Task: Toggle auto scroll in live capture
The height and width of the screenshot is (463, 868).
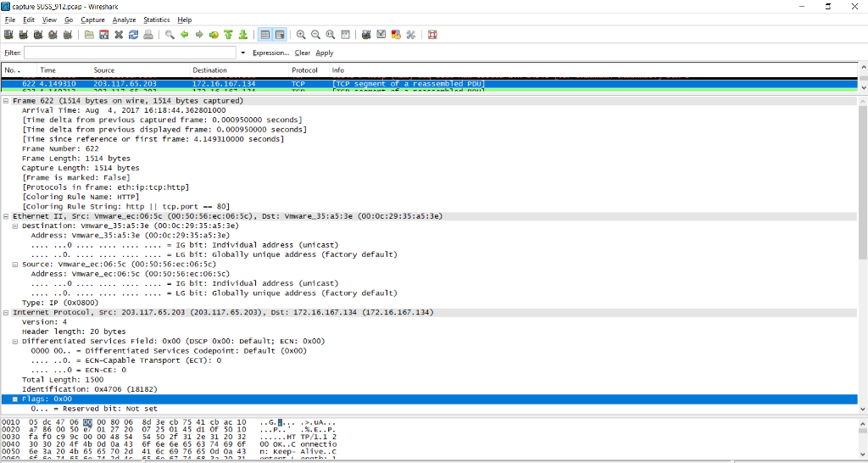Action: pos(280,34)
